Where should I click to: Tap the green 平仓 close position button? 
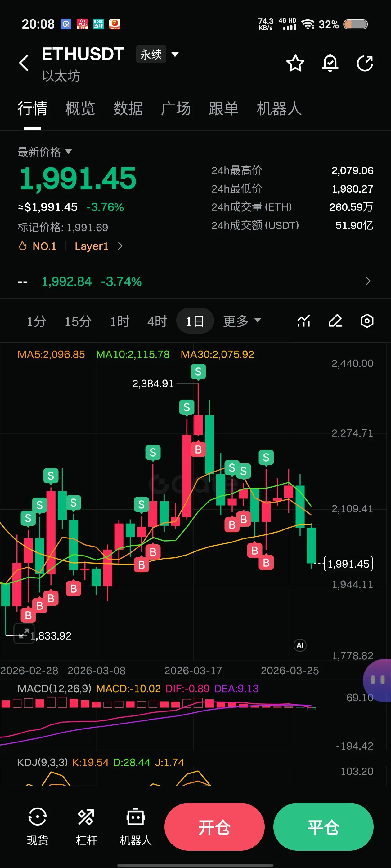[x=323, y=826]
